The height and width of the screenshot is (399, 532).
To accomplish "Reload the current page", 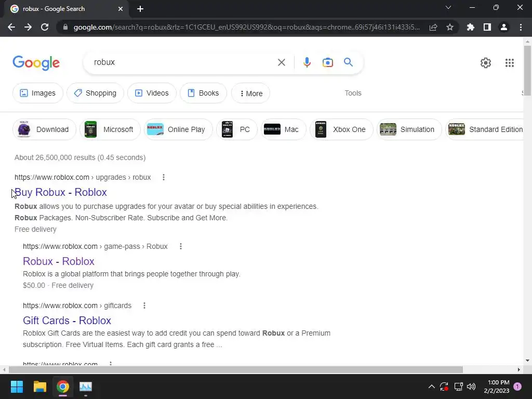I will pyautogui.click(x=45, y=27).
